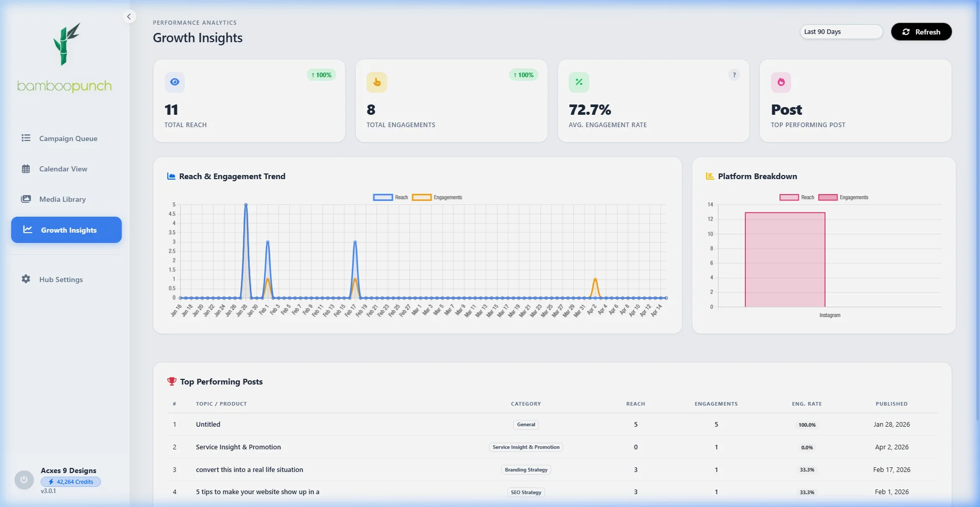Open Media Library from the sidebar

[66, 199]
